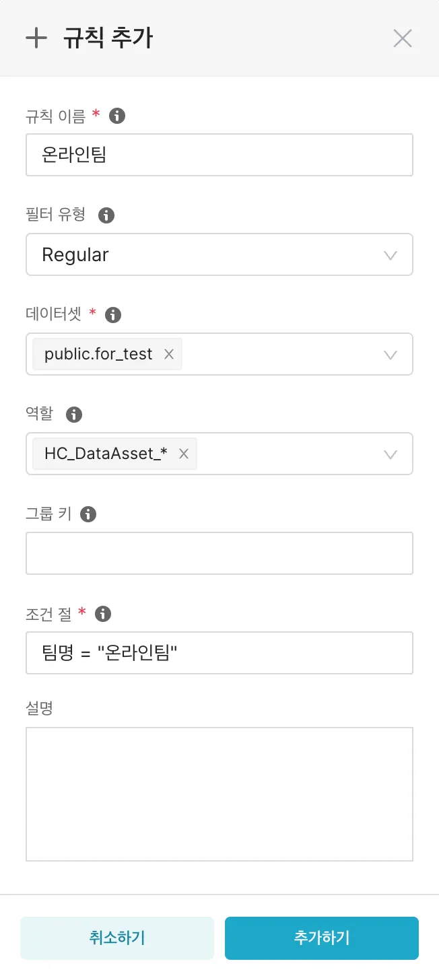The width and height of the screenshot is (439, 980).
Task: Click info icon next to 규칙 이름
Action: coord(117,116)
